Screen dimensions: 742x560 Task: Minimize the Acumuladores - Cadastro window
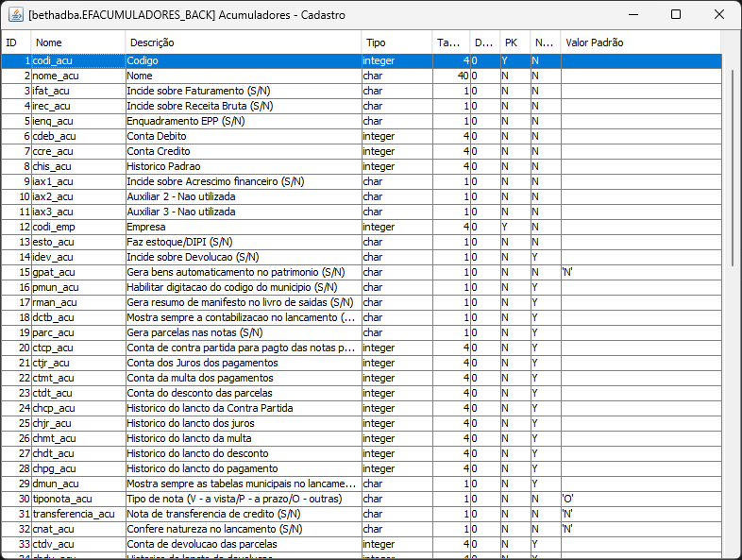pyautogui.click(x=633, y=15)
